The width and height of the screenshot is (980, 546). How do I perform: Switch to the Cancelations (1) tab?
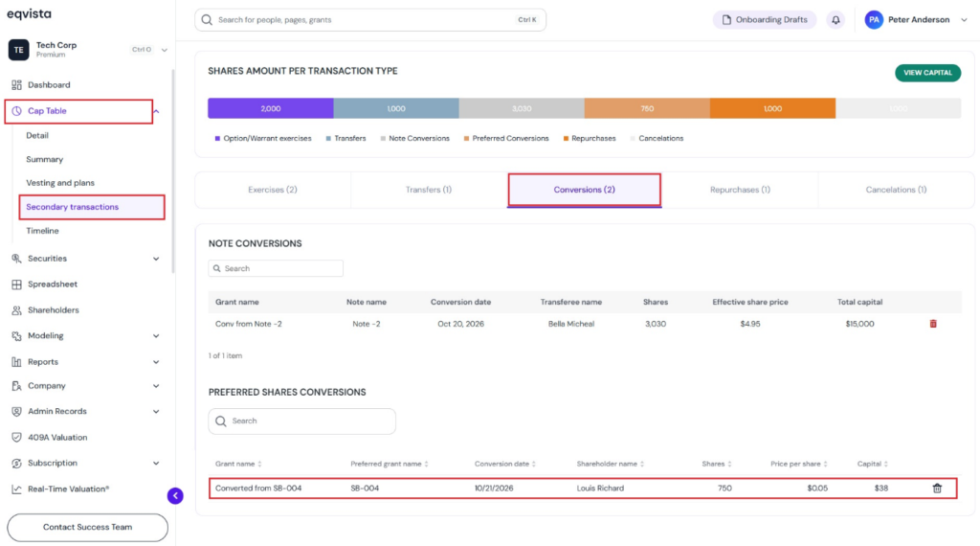coord(896,190)
